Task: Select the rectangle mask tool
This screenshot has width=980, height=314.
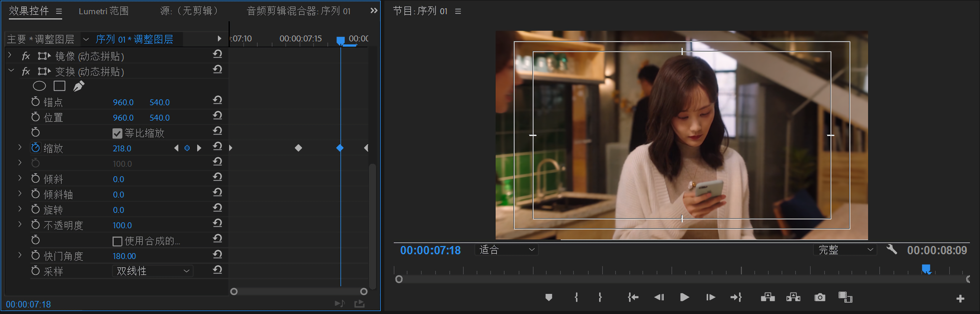Action: 59,86
